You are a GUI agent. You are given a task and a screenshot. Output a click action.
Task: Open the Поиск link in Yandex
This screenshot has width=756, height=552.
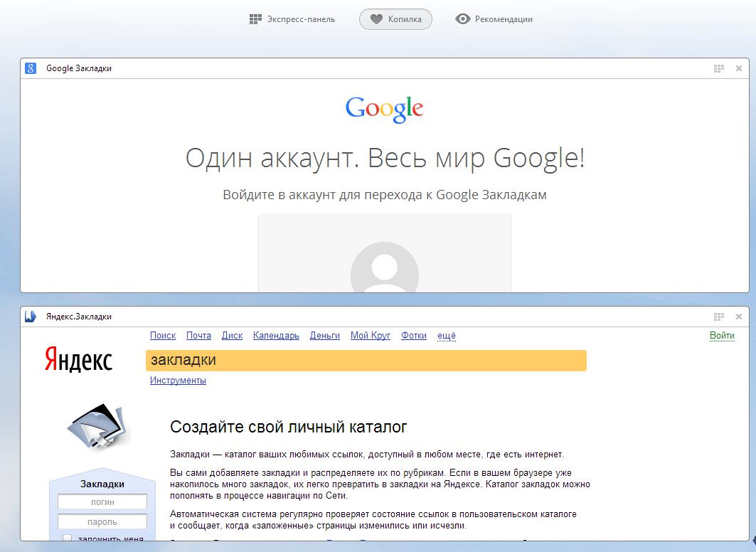click(163, 336)
